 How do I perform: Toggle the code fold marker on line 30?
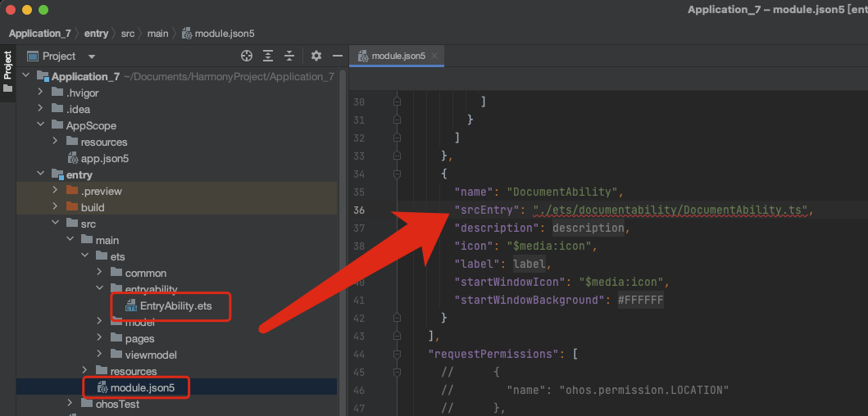click(397, 102)
